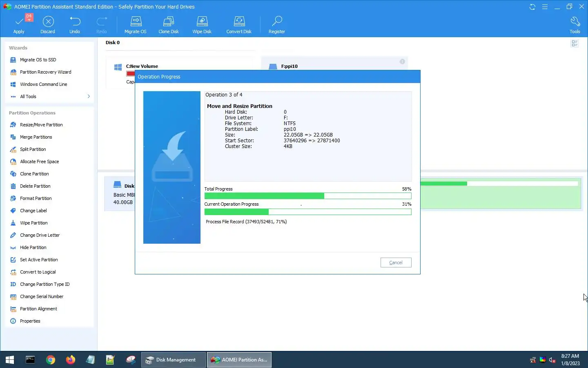
Task: Click the Undo toolbar icon
Action: coord(75,25)
